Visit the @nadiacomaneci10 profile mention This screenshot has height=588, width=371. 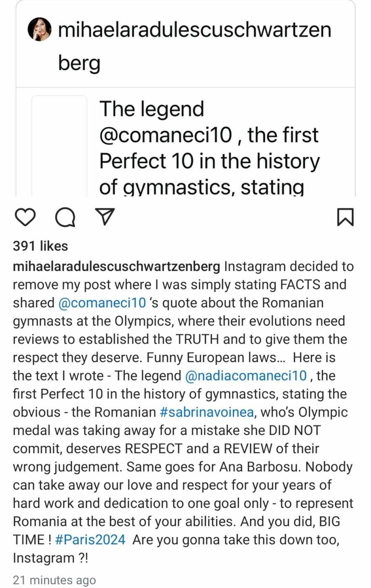coord(246,375)
